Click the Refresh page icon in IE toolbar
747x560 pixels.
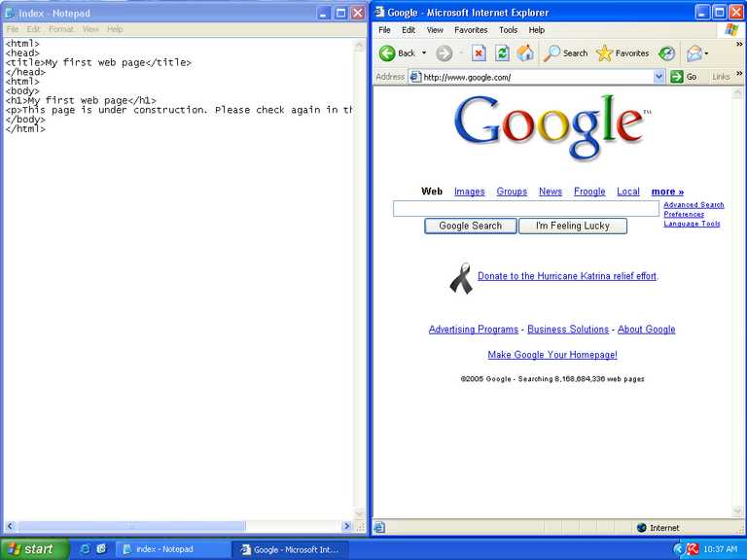tap(502, 53)
